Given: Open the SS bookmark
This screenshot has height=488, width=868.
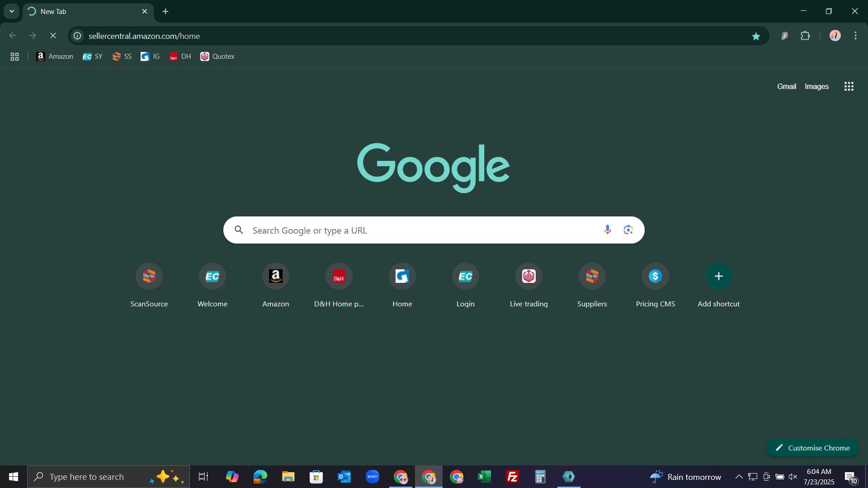Looking at the screenshot, I should pos(122,56).
